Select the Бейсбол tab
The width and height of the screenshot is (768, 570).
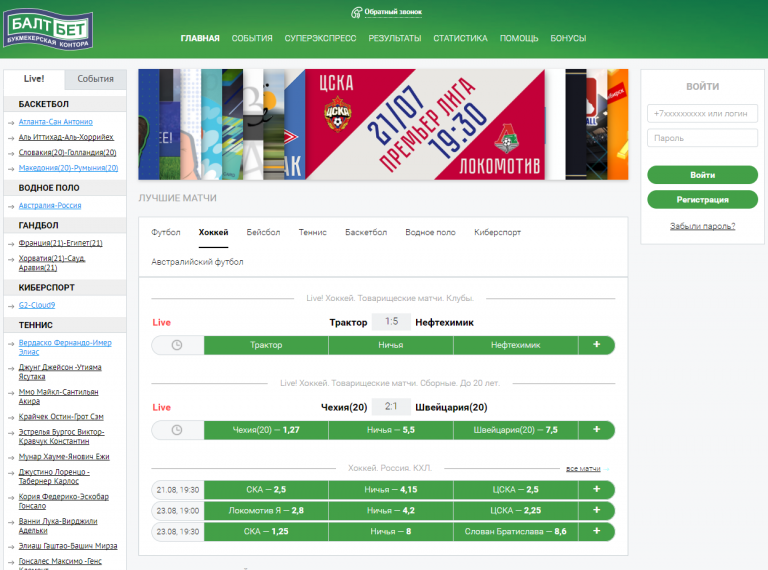pos(263,233)
